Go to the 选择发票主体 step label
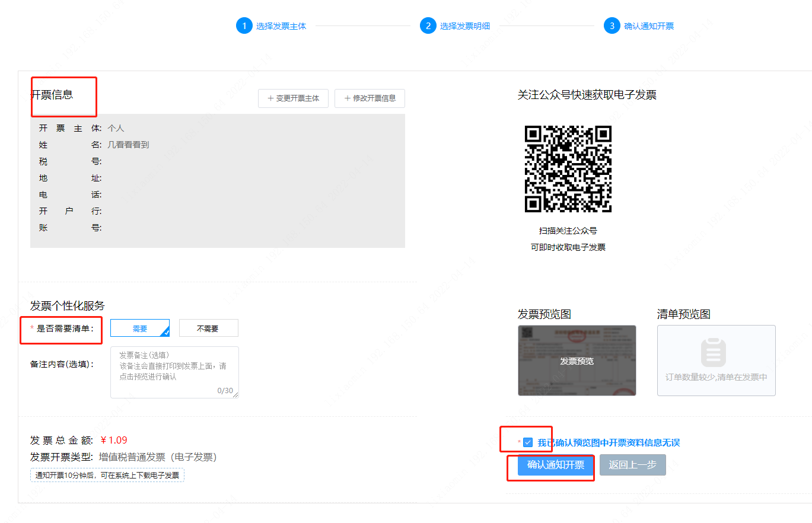The width and height of the screenshot is (812, 523). pos(281,26)
